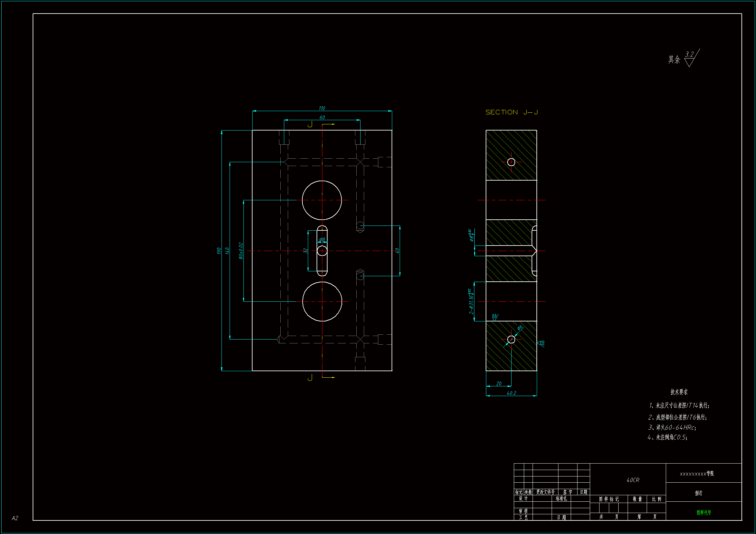Click the 技术要求 heading text
The image size is (756, 534).
pos(679,392)
